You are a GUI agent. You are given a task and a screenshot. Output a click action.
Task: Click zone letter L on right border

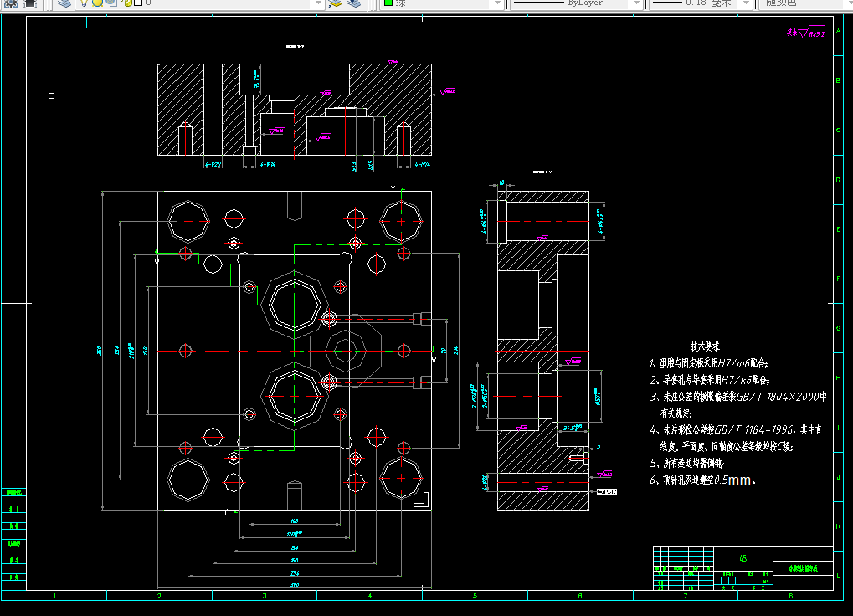click(838, 576)
